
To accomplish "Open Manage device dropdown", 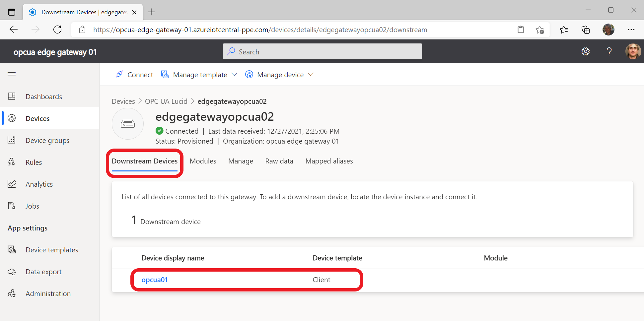I will (x=279, y=75).
